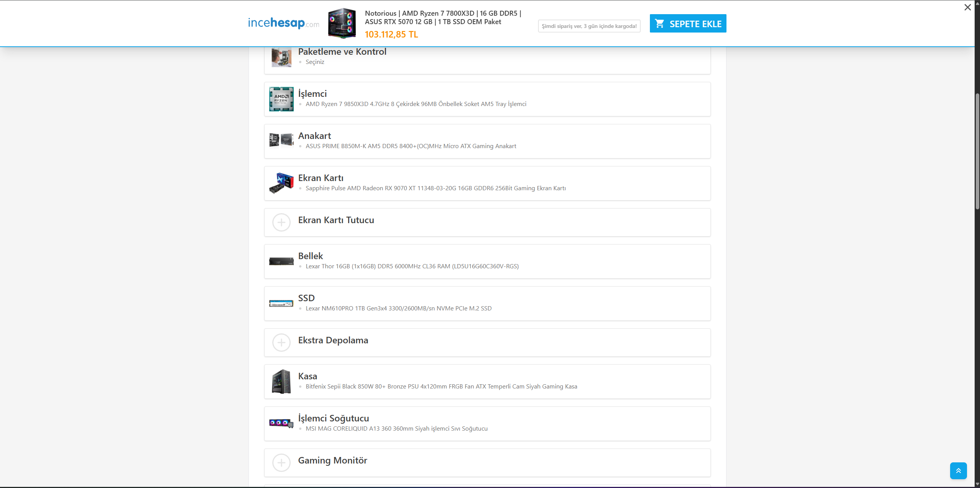980x488 pixels.
Task: Close the overlay with the X icon
Action: pyautogui.click(x=967, y=7)
